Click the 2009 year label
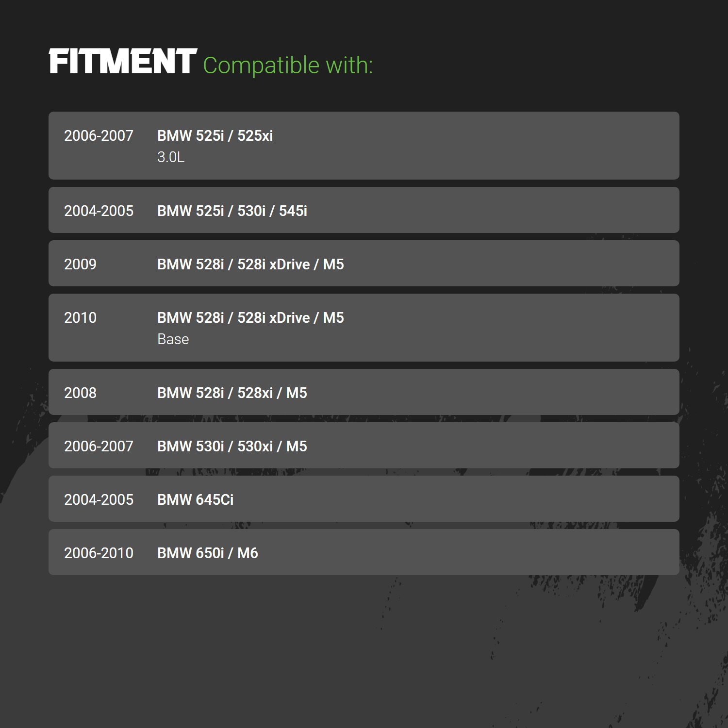 (80, 264)
